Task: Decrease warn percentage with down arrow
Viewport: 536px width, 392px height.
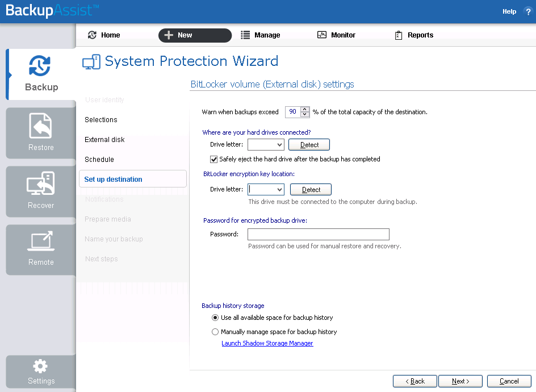Action: 304,115
